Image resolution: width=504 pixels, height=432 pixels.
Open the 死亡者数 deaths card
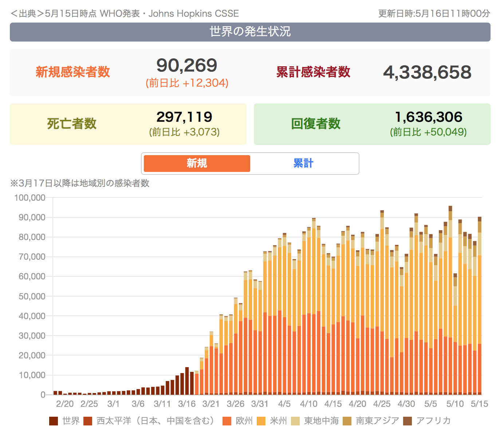pos(128,124)
